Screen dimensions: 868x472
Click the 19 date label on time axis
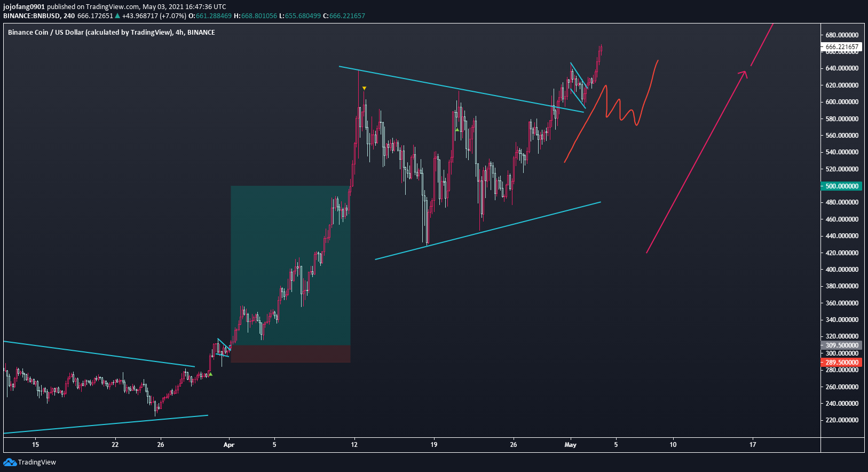[x=434, y=445]
